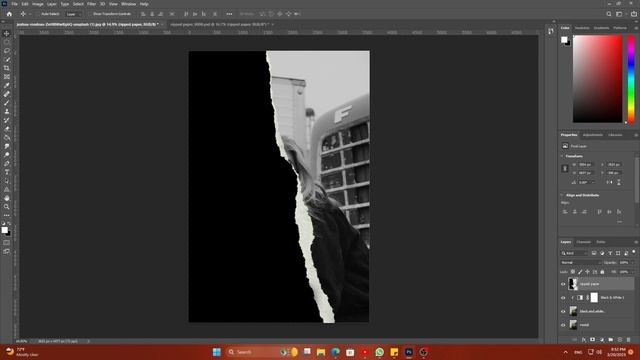
Task: Open the rotation angle dropdown
Action: 593,182
